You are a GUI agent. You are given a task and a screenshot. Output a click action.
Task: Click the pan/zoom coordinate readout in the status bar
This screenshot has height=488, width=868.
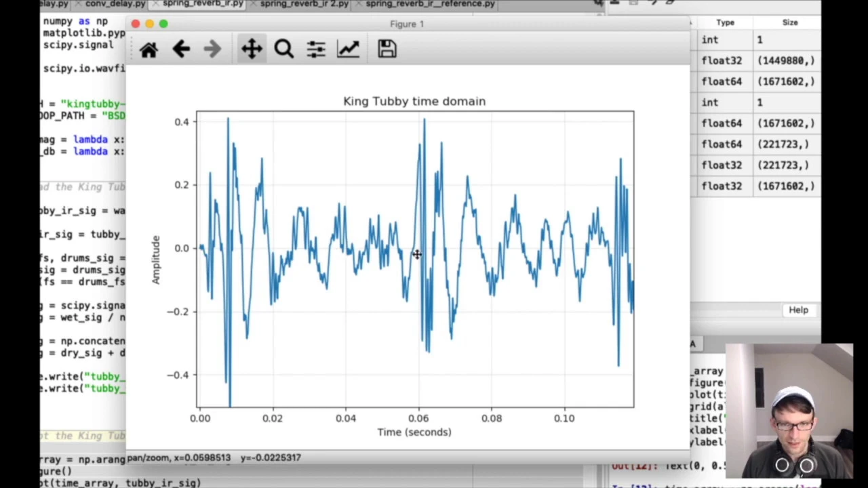[214, 457]
